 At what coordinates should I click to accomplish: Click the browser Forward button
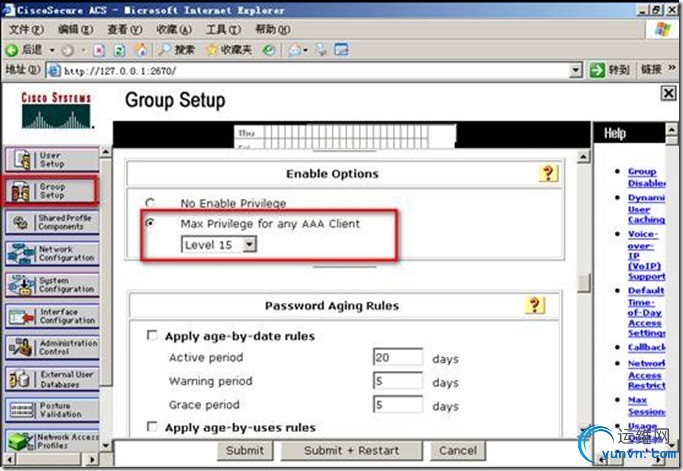[x=68, y=51]
